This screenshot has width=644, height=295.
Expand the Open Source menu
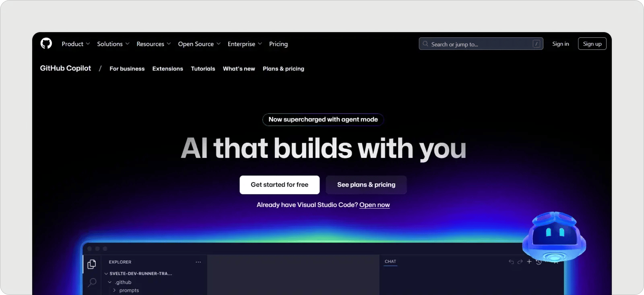click(x=199, y=44)
